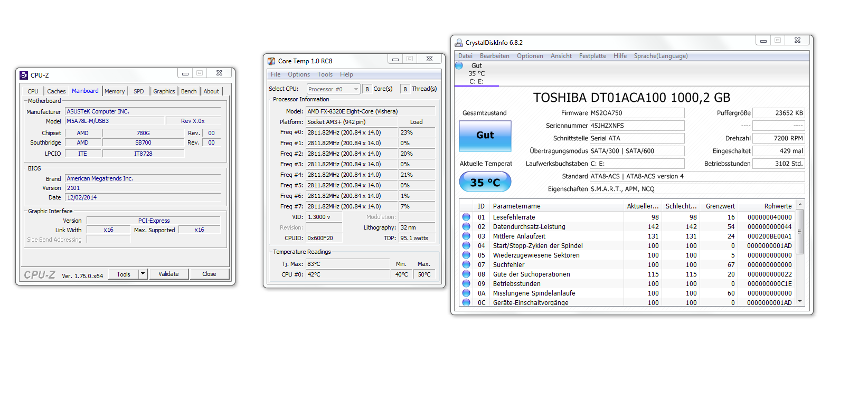
Task: Click the Validate button in CPU-Z
Action: point(168,274)
